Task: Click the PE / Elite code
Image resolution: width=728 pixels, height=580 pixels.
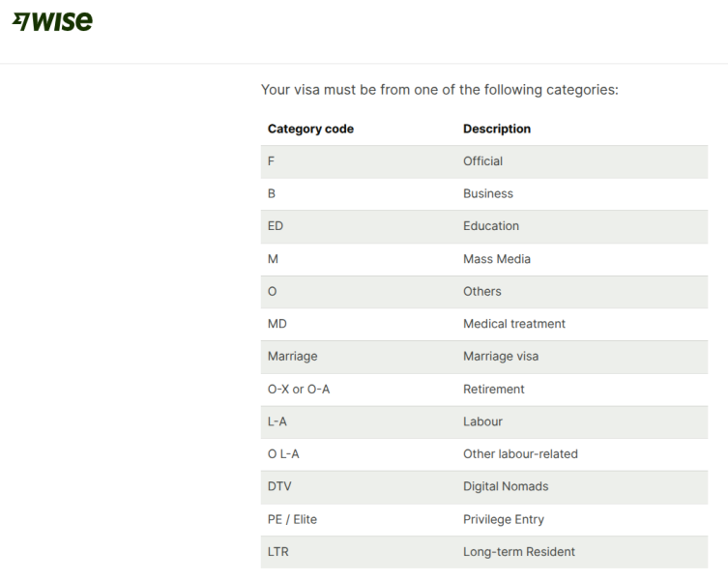Action: click(x=292, y=519)
